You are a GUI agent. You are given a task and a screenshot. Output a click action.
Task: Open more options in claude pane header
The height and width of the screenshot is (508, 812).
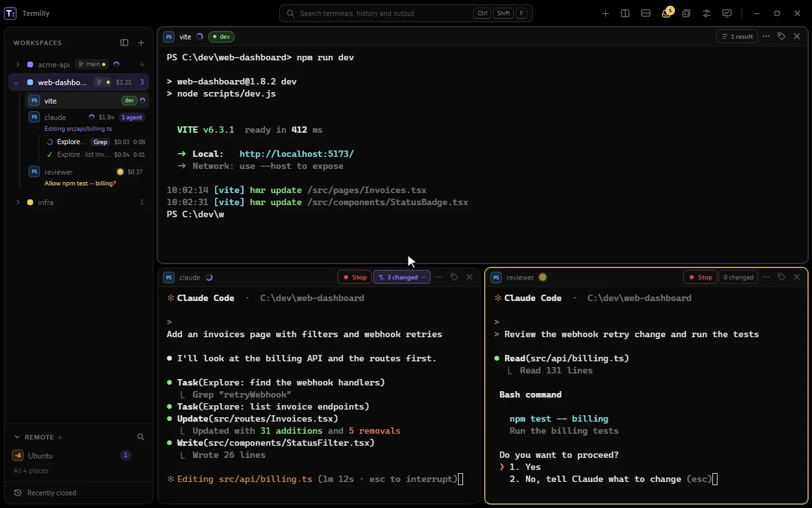tap(439, 277)
